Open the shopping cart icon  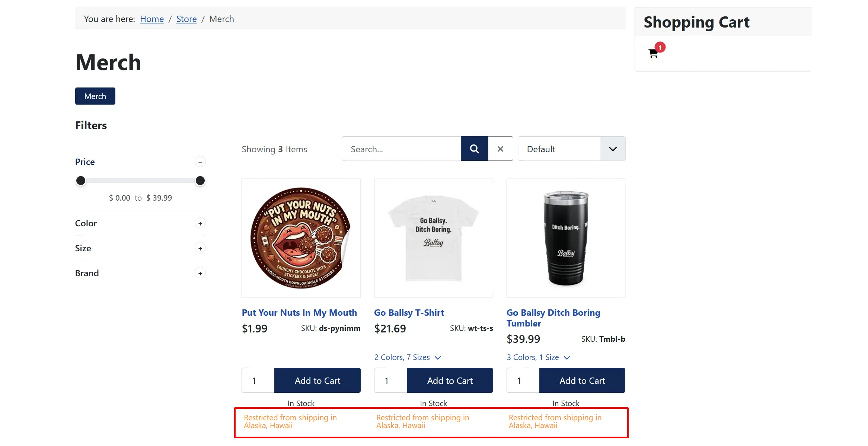(x=653, y=53)
